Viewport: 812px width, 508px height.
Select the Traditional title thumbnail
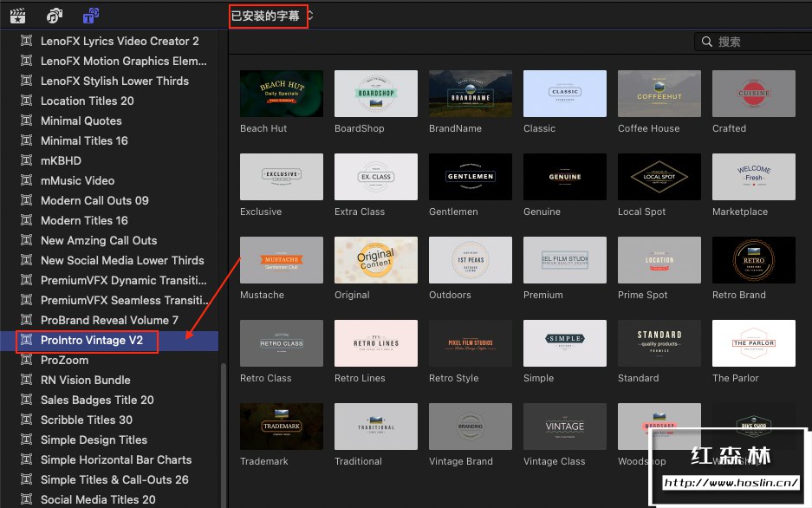pyautogui.click(x=376, y=427)
